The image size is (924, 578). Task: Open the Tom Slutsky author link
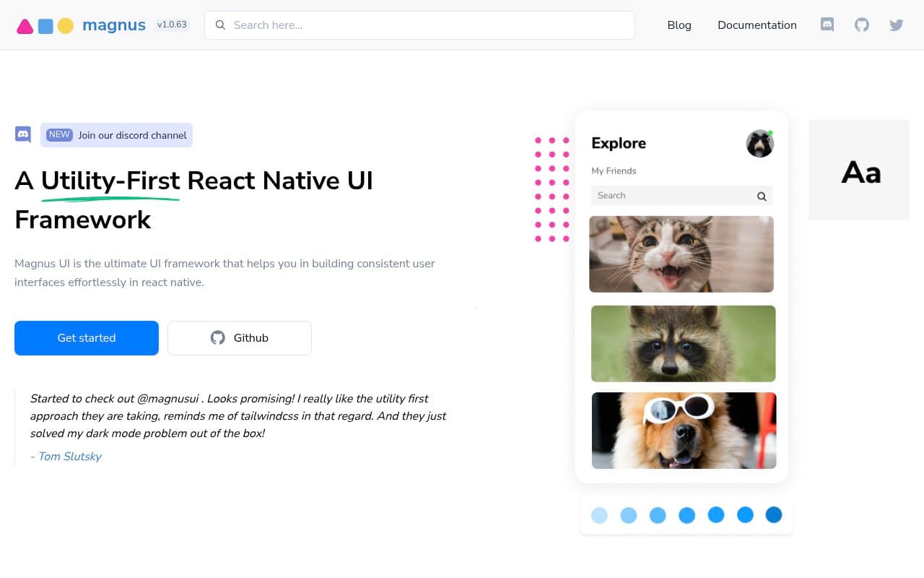(x=66, y=457)
